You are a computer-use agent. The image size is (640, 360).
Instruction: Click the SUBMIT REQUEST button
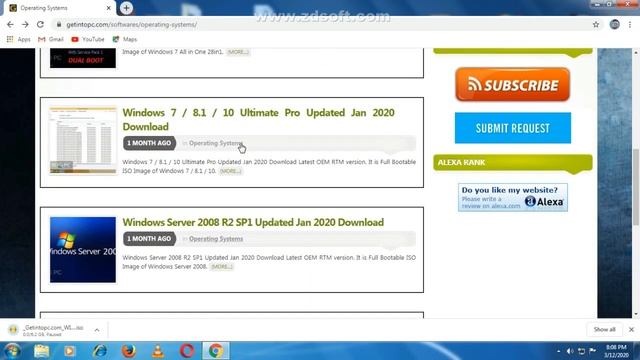[513, 128]
